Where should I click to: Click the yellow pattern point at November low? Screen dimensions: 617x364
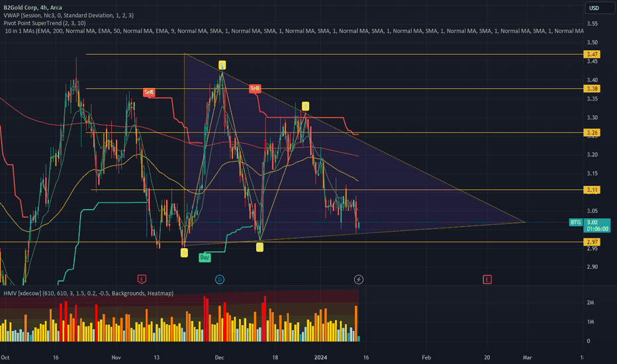click(184, 253)
